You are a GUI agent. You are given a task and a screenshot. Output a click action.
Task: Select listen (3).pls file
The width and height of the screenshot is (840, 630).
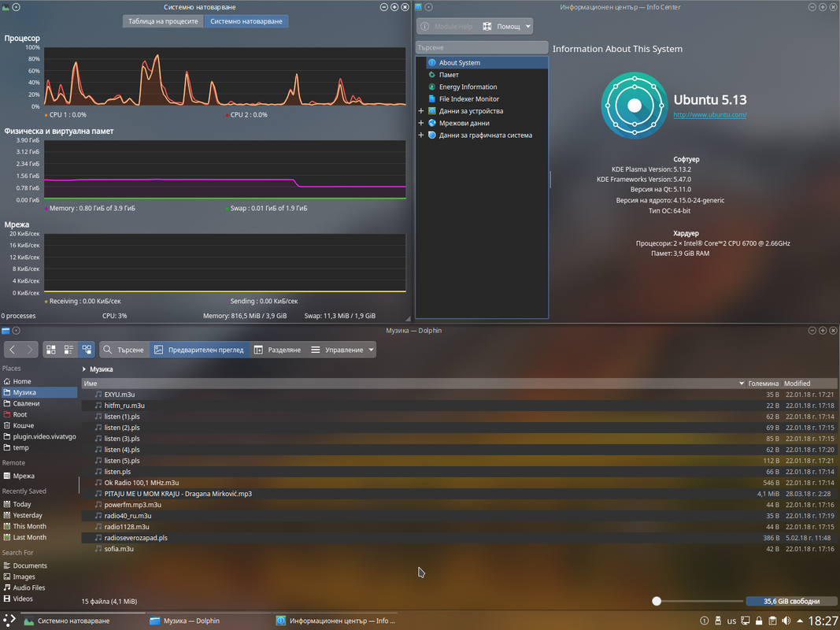[x=121, y=439]
